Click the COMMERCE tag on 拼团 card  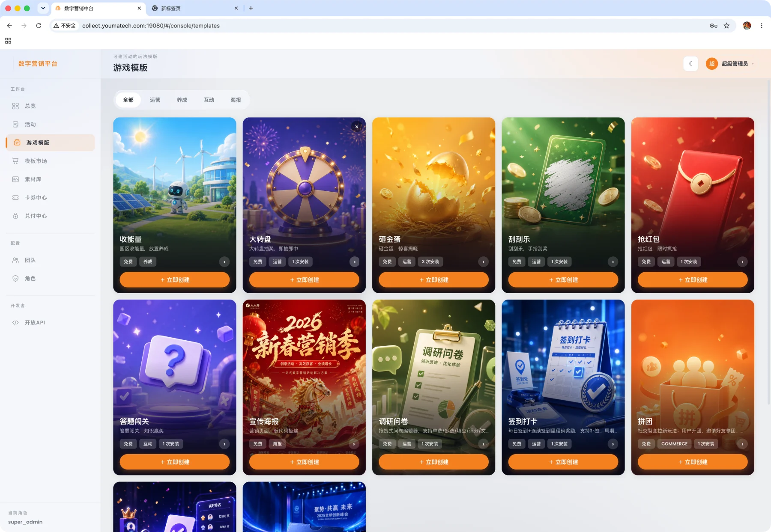674,444
